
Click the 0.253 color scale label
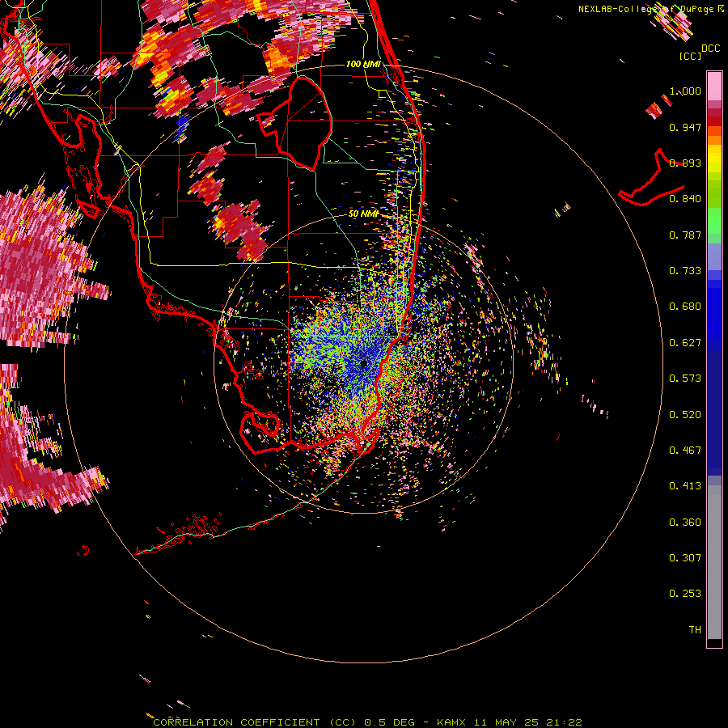(685, 594)
